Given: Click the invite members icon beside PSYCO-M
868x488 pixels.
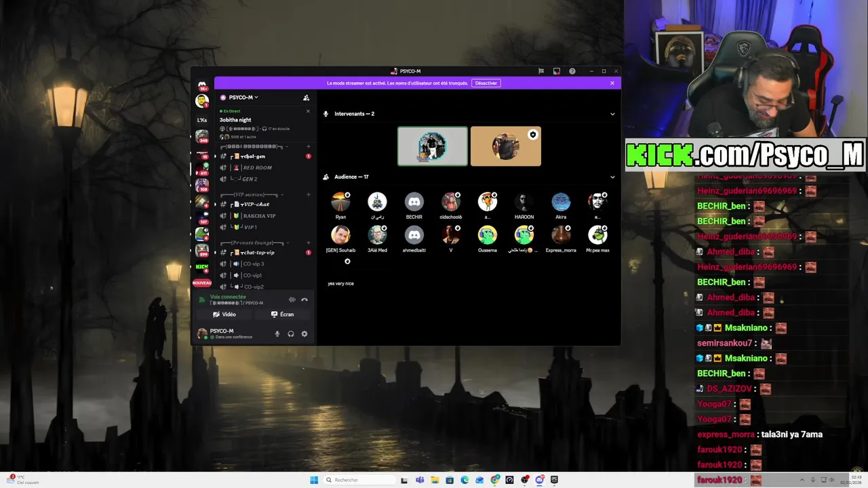Looking at the screenshot, I should (306, 98).
